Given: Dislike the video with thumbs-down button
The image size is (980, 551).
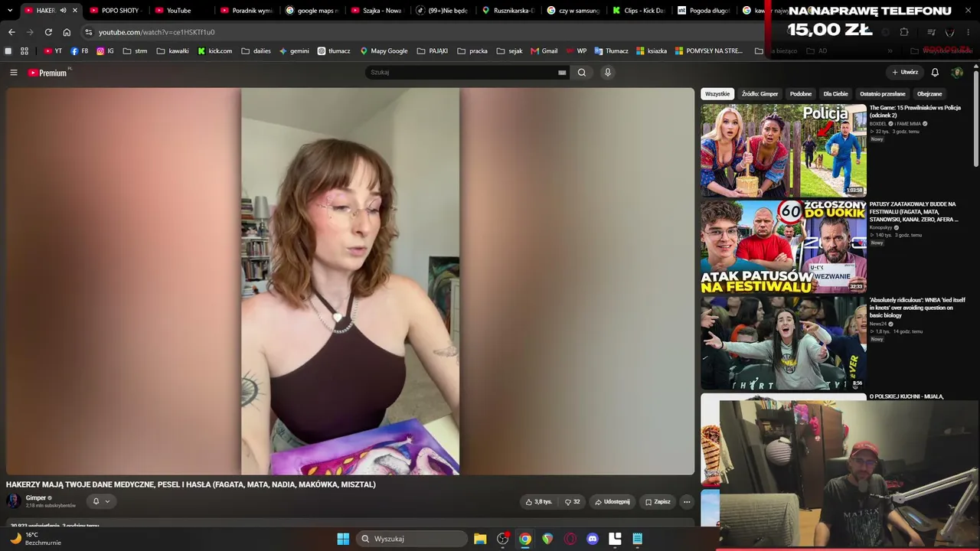Looking at the screenshot, I should click(572, 502).
